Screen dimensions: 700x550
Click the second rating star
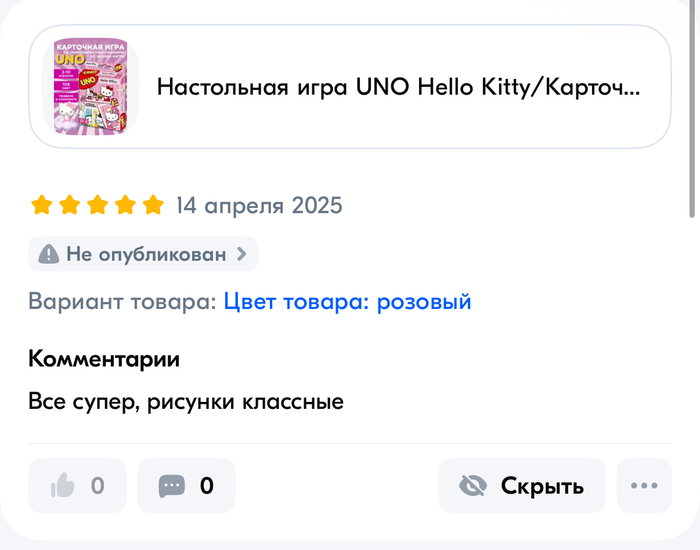(x=69, y=206)
